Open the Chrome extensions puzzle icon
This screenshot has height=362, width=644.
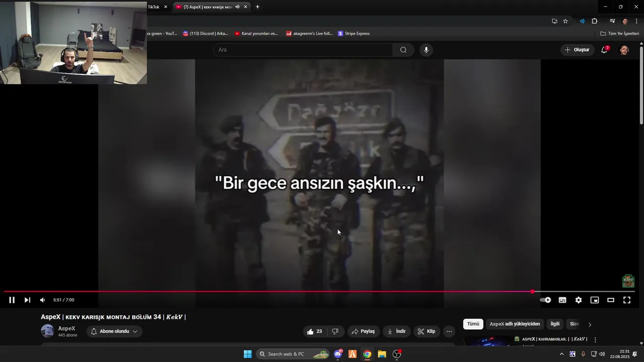pyautogui.click(x=595, y=21)
